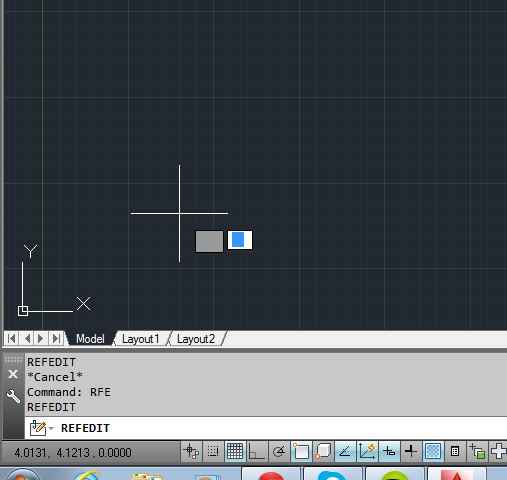Toggle Polar Tracking icon
Viewport: 507px width, 480px height.
pyautogui.click(x=279, y=452)
